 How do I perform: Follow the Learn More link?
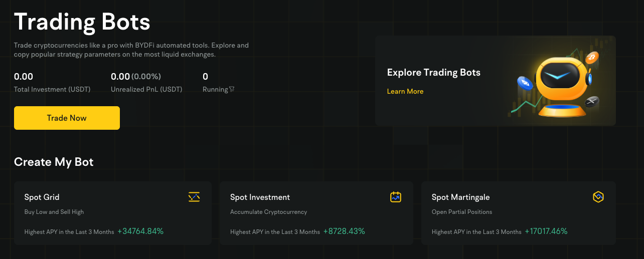(x=405, y=91)
